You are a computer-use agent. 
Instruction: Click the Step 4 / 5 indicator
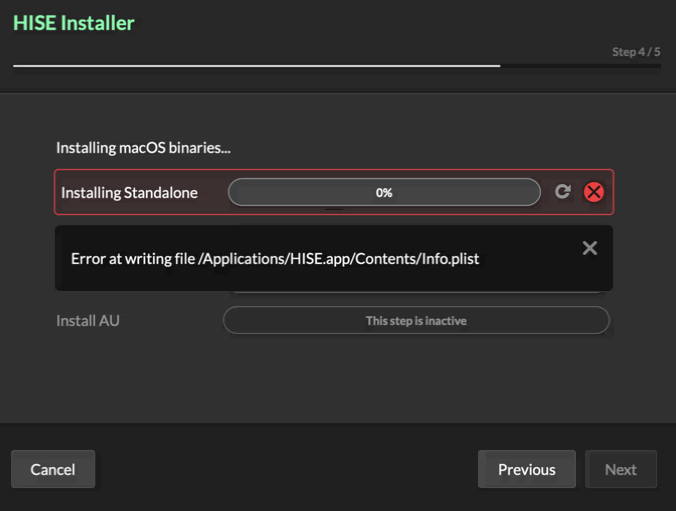click(x=636, y=52)
